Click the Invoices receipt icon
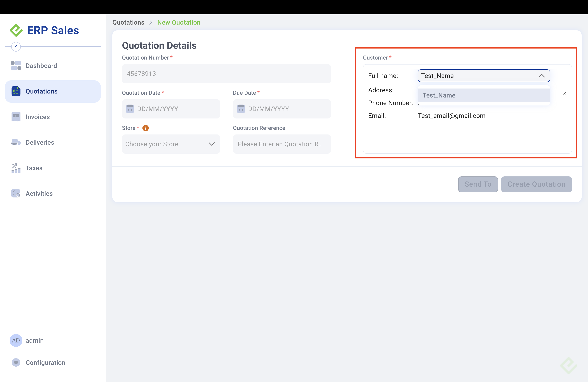 pyautogui.click(x=16, y=117)
